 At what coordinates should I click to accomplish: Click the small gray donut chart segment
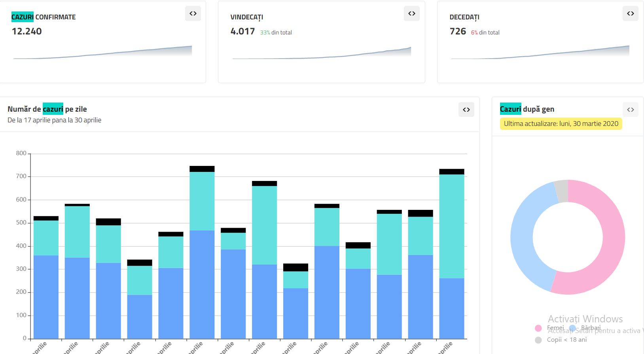[562, 191]
